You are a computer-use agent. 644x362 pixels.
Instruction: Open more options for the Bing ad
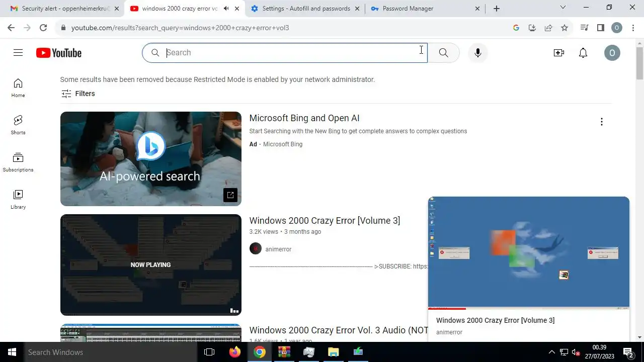[601, 122]
